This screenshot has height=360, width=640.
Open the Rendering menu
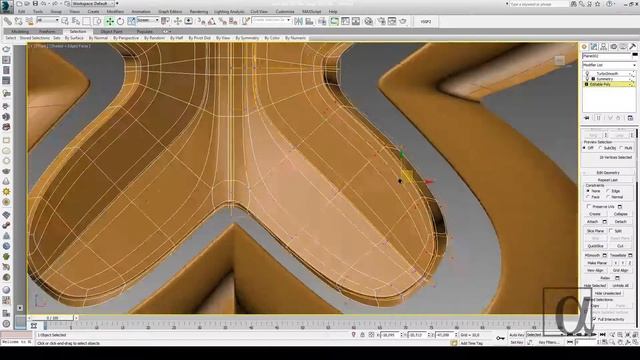pyautogui.click(x=199, y=11)
